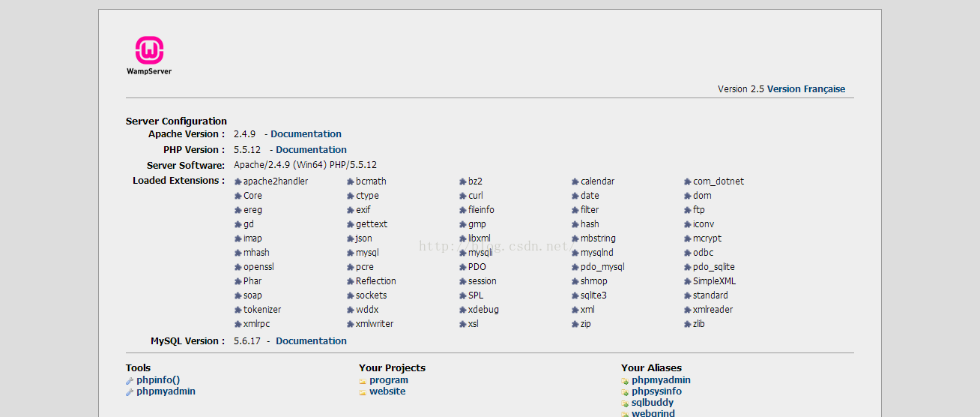Click the folder icon beside website
The image size is (980, 417).
(x=363, y=392)
